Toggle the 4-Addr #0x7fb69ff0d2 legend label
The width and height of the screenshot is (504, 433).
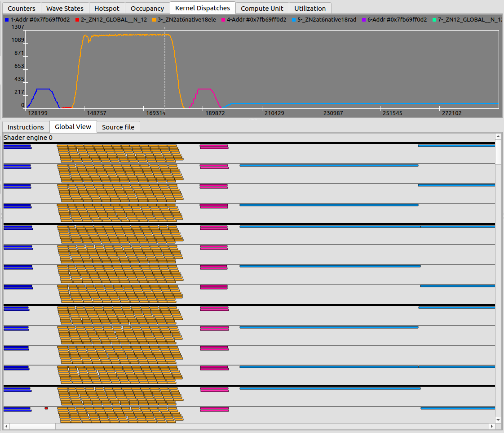(257, 20)
